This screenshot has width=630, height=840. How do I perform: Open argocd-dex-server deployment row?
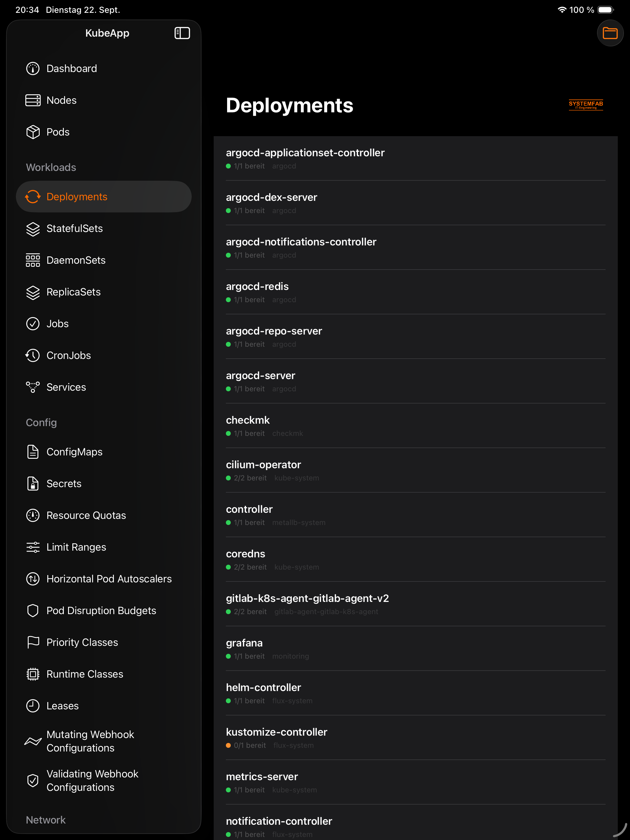coord(415,203)
